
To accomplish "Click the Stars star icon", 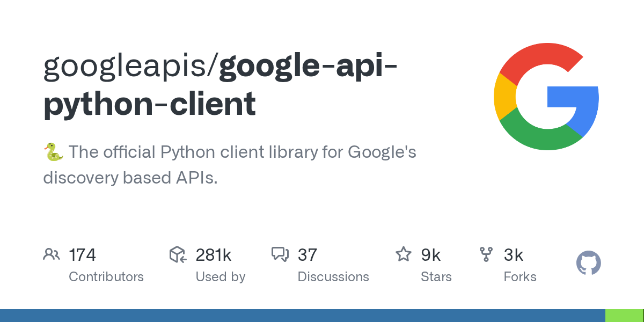I will (x=404, y=254).
